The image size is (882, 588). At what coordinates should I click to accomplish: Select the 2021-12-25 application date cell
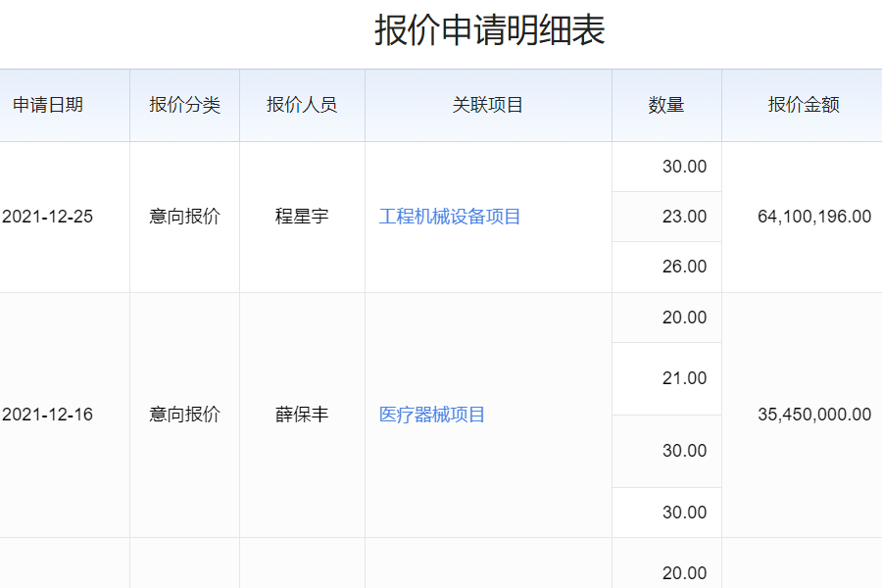(48, 217)
